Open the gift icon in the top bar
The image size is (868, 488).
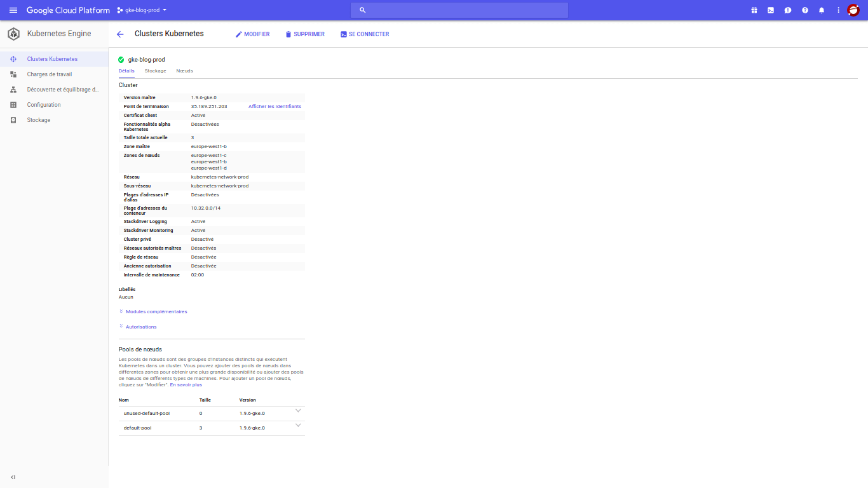click(754, 10)
